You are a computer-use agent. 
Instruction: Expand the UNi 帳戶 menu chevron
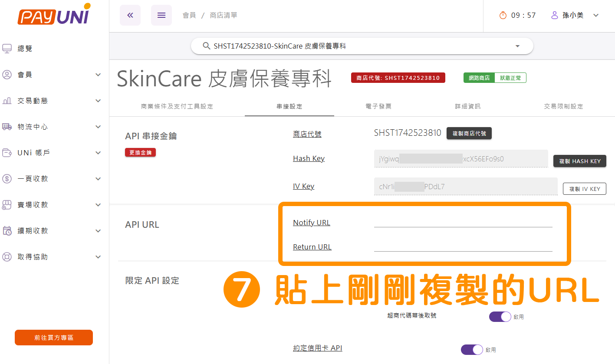(x=98, y=153)
